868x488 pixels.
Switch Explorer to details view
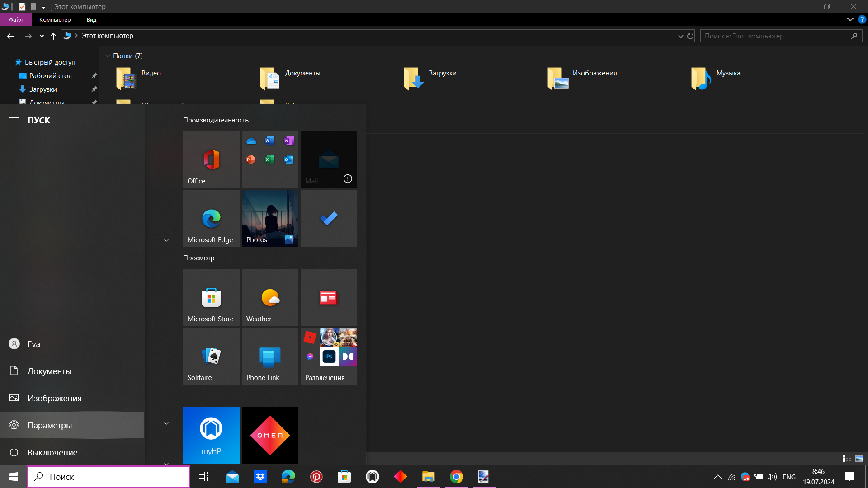847,459
